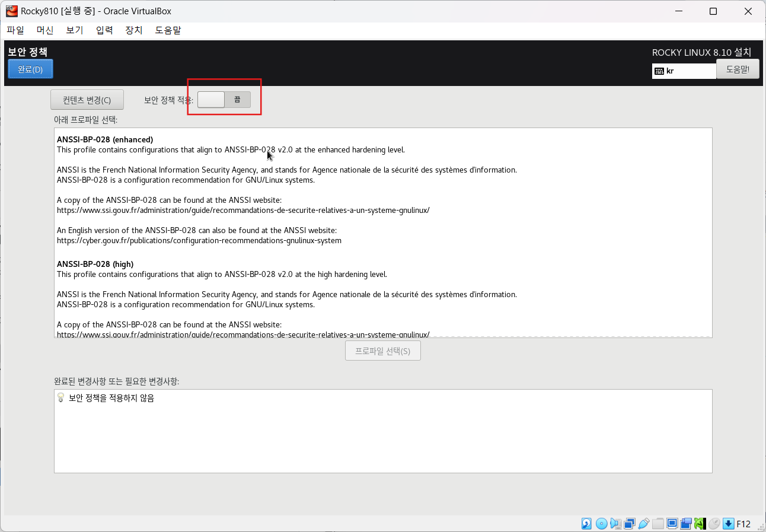766x532 pixels.
Task: Click the host key arrow icon
Action: click(728, 524)
